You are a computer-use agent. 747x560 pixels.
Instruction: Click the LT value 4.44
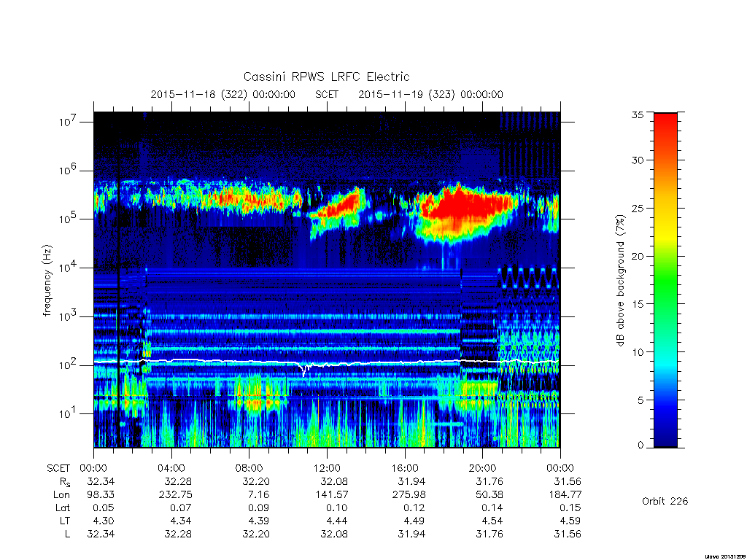click(x=337, y=521)
